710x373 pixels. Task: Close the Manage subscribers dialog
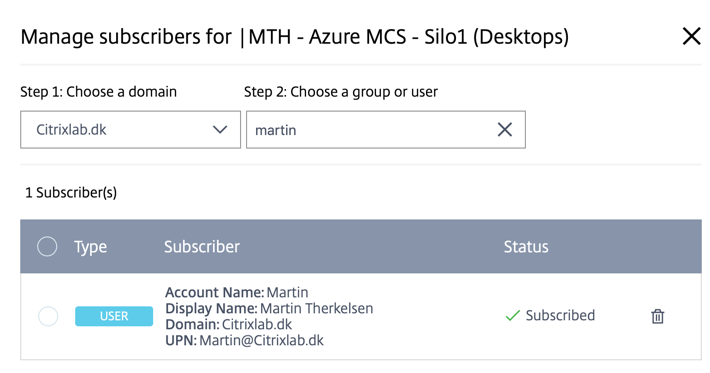coord(691,36)
